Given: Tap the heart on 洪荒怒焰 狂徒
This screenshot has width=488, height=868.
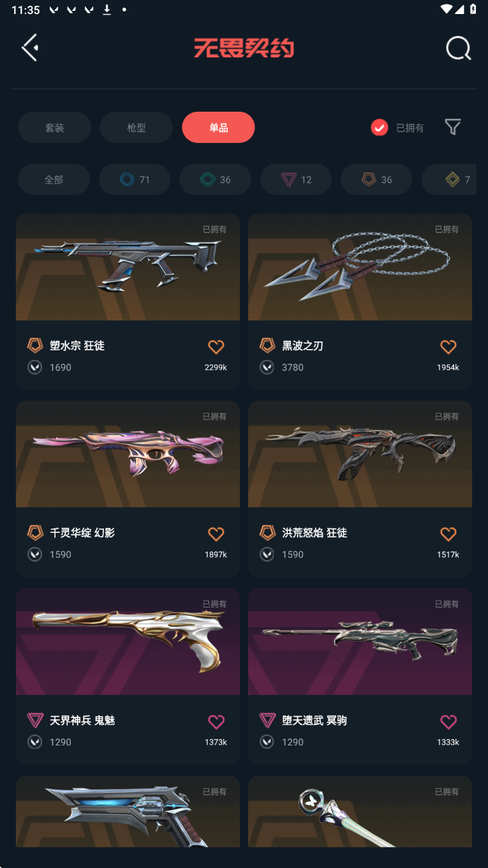Looking at the screenshot, I should (448, 534).
